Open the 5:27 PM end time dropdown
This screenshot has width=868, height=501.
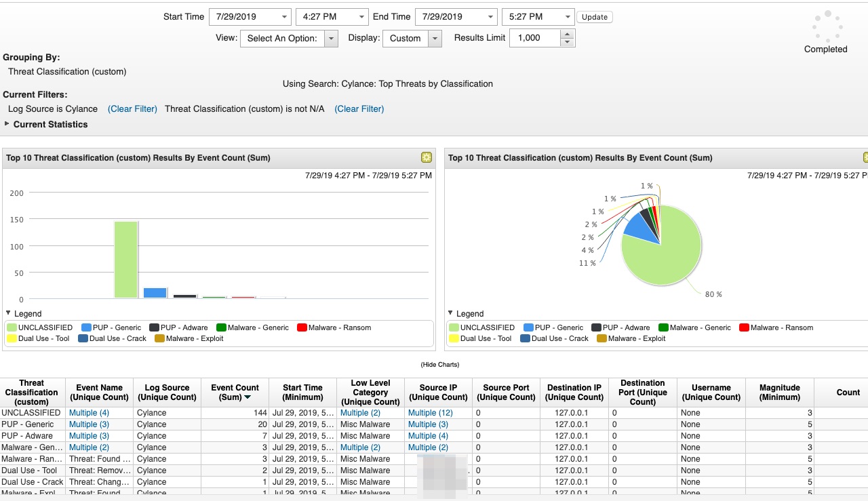[x=568, y=16]
